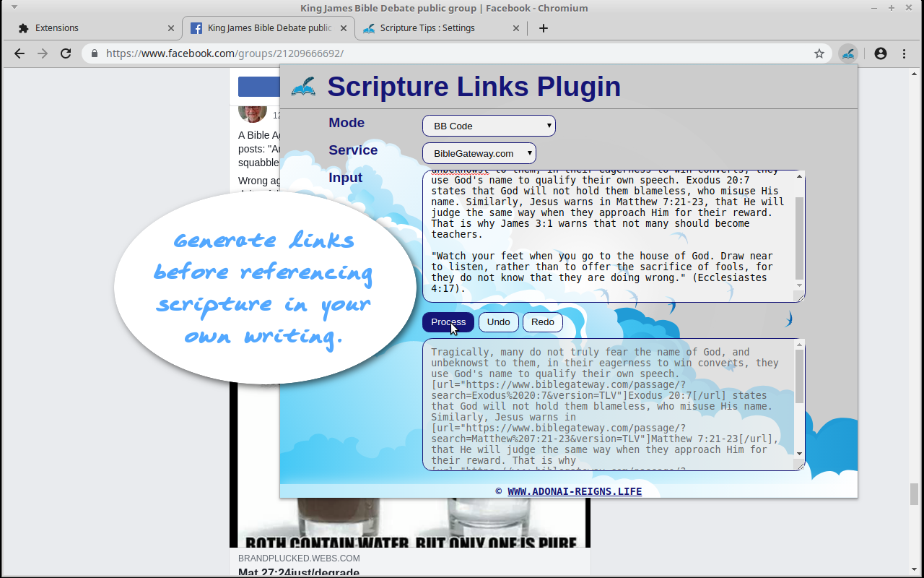Close the Extensions tab
924x578 pixels.
pos(171,28)
